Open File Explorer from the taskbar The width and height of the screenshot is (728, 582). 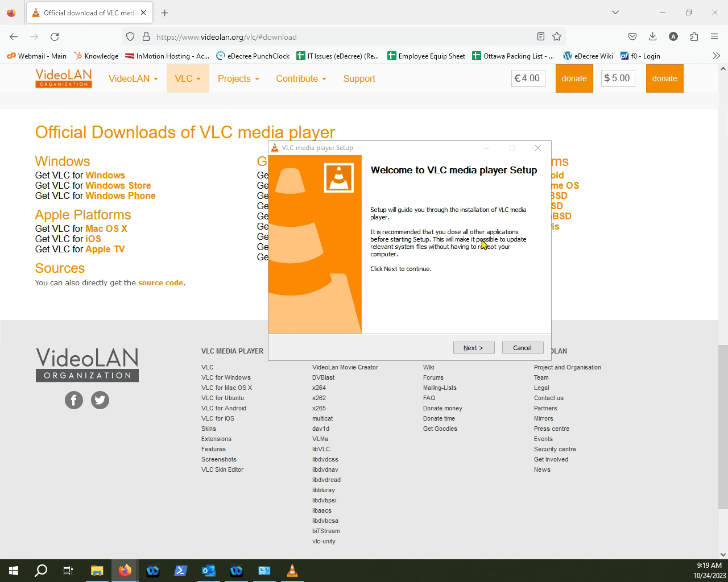[x=97, y=571]
